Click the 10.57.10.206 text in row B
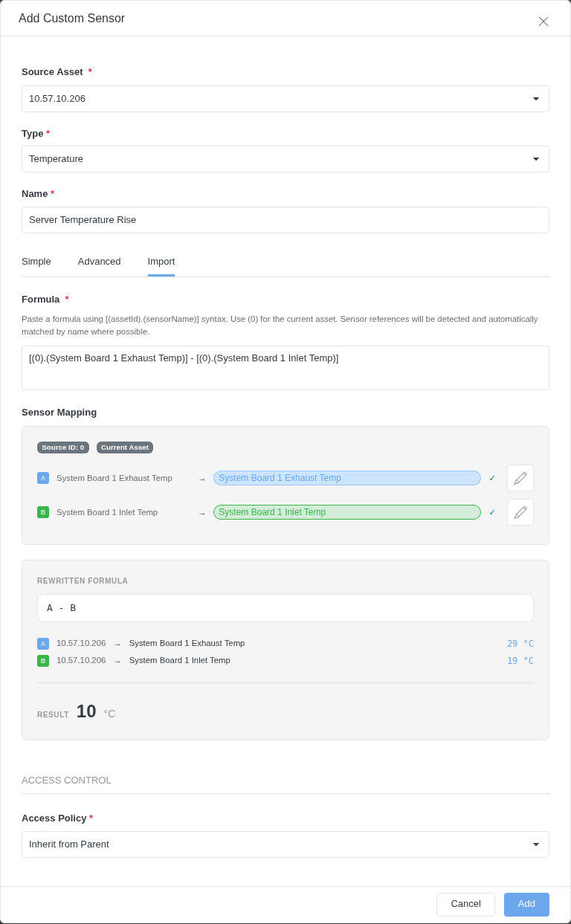Screen dimensions: 571x924 81,661
